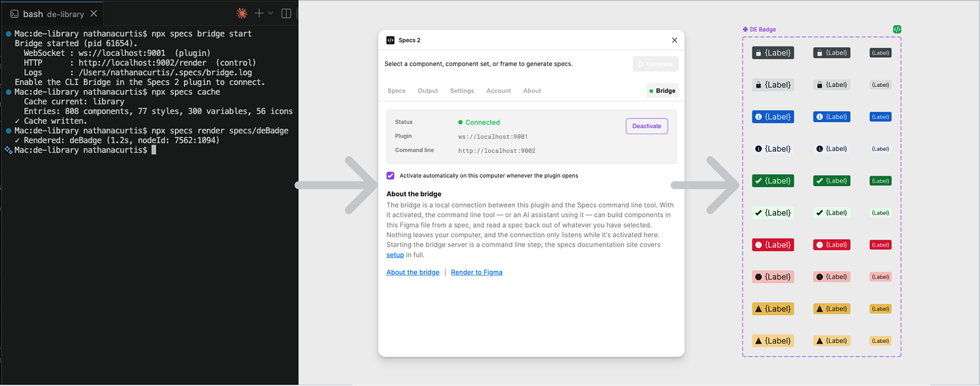Click the lock icon in the medium dark gray badge
The height and width of the screenshot is (386, 980).
[819, 53]
